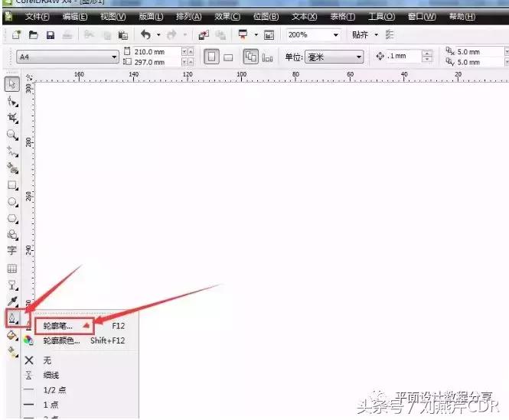Select the Ellipse tool
The width and height of the screenshot is (509, 420).
(x=12, y=202)
